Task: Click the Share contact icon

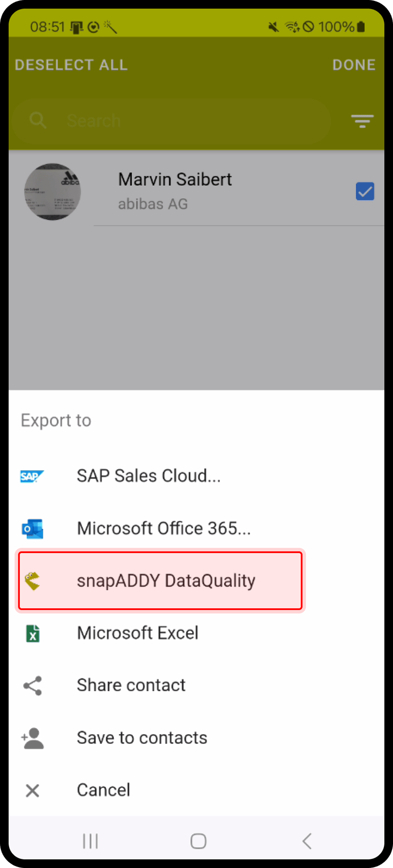Action: [32, 685]
